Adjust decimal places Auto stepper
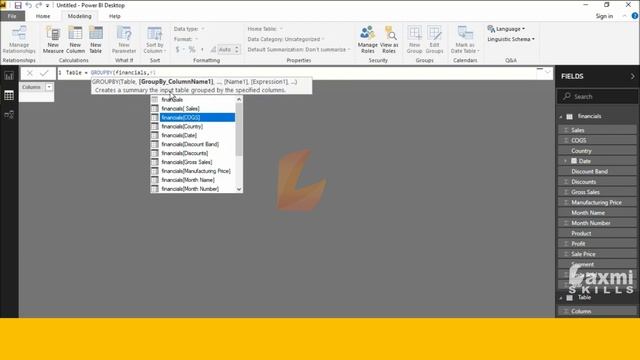 coord(237,49)
